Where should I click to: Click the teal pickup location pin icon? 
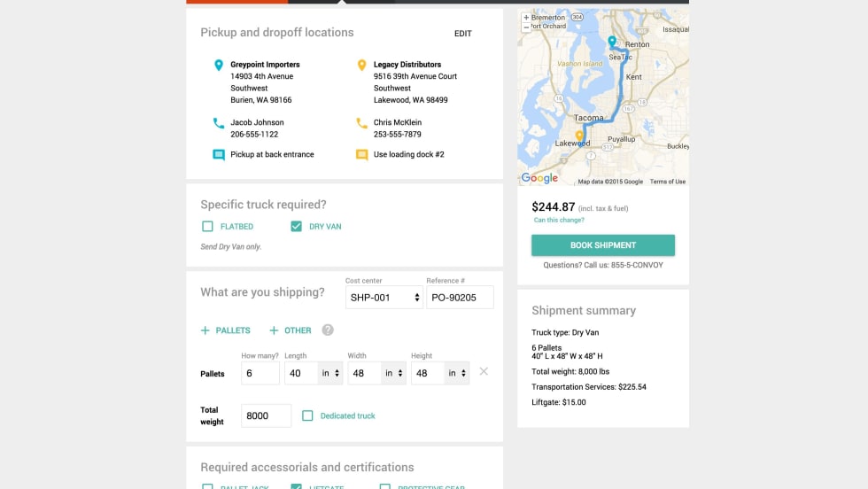(x=219, y=65)
